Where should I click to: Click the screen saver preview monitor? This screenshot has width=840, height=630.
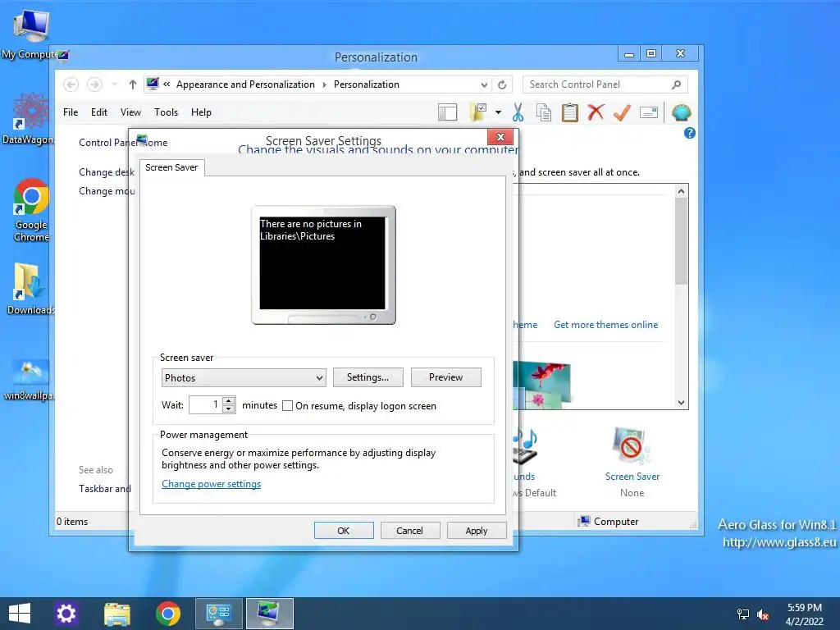pyautogui.click(x=323, y=265)
